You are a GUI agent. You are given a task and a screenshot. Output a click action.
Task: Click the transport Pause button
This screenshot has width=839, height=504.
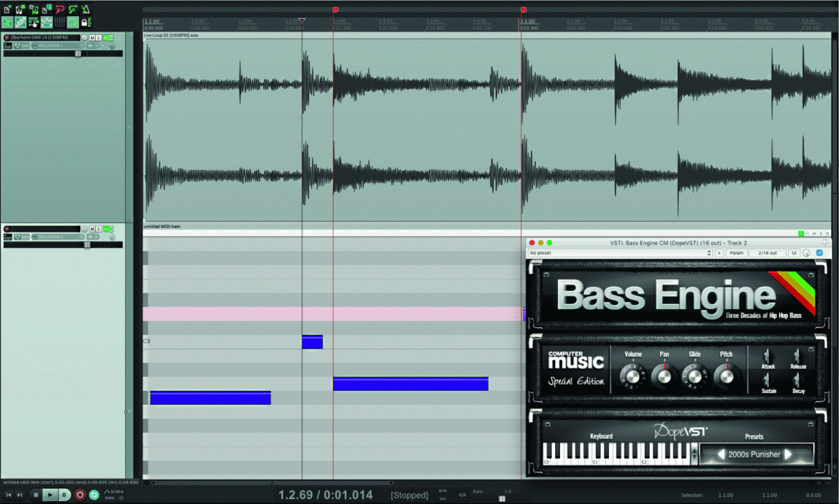point(65,495)
